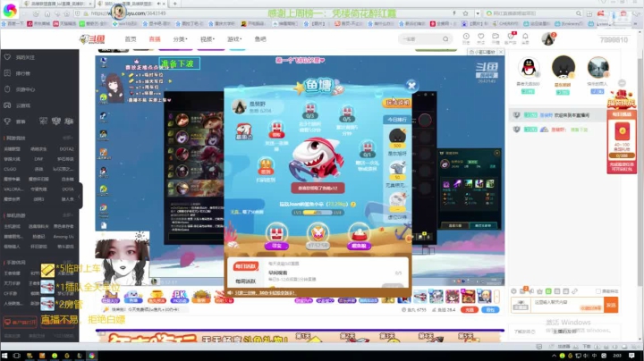Image resolution: width=644 pixels, height=361 pixels.
Task: Close the 鱼塘 fish pond popup
Action: pos(411,85)
